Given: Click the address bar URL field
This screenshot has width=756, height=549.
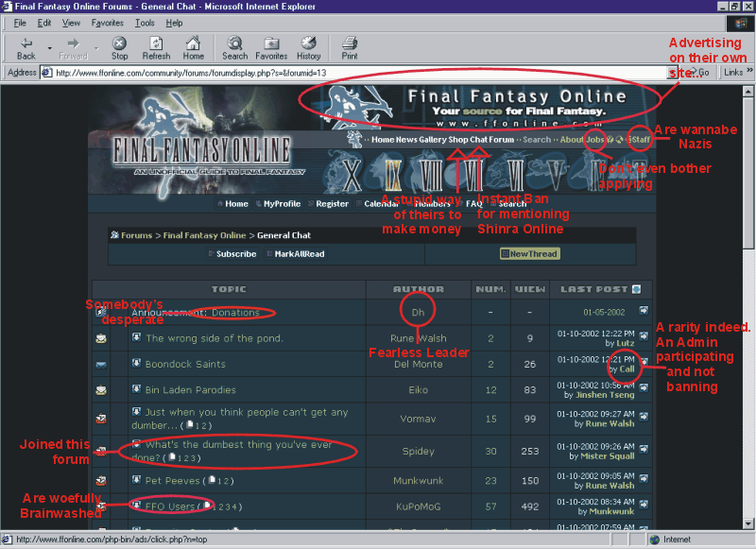Looking at the screenshot, I should 359,73.
